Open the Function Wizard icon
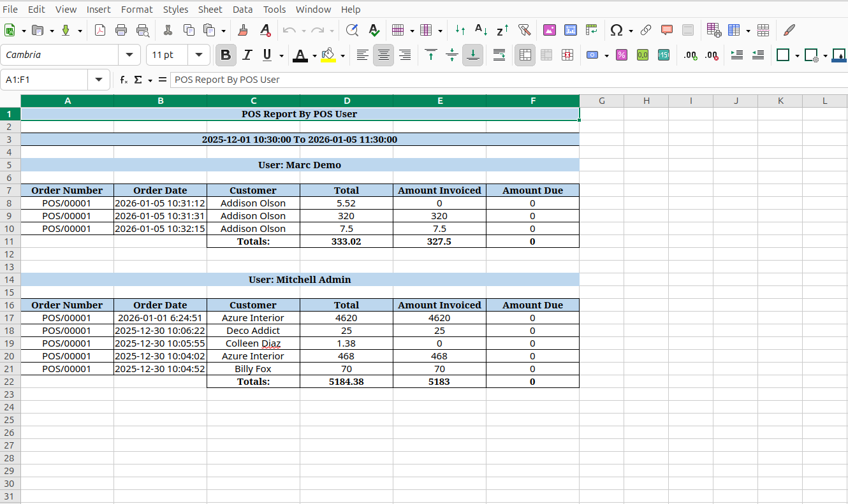The height and width of the screenshot is (504, 848). (124, 80)
